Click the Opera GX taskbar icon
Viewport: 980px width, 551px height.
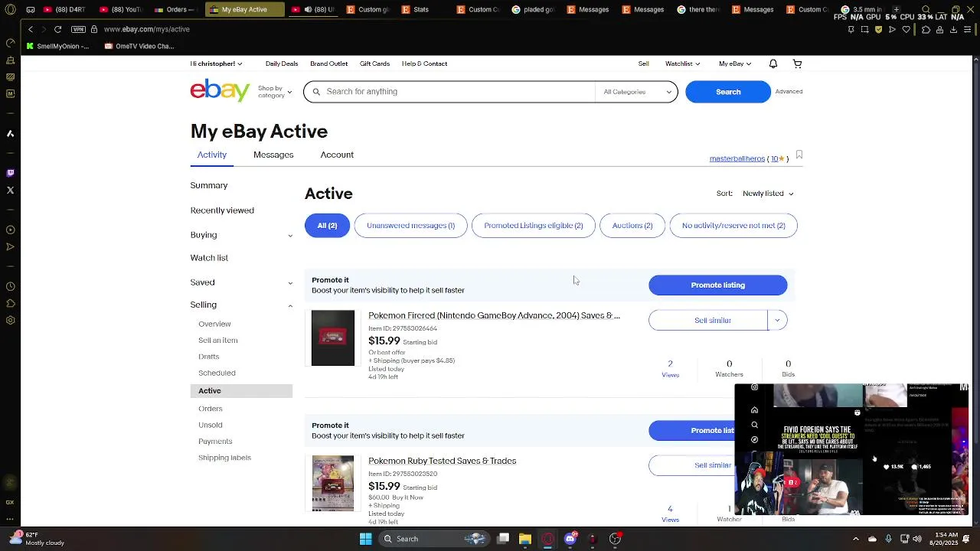[547, 539]
